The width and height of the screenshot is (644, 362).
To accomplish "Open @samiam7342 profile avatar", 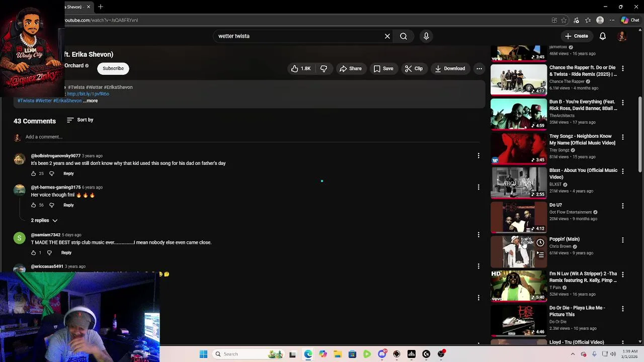I will [19, 238].
